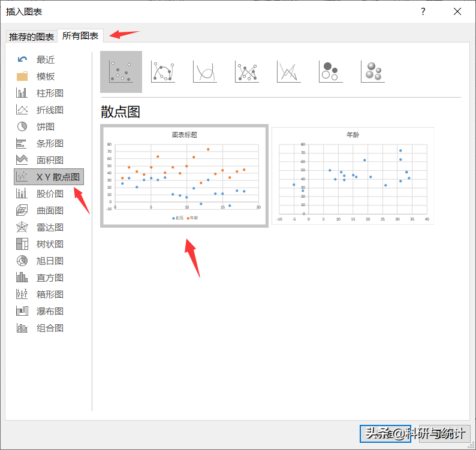This screenshot has height=450, width=476.
Task: Choose the X Y 散点图 category
Action: coord(49,177)
